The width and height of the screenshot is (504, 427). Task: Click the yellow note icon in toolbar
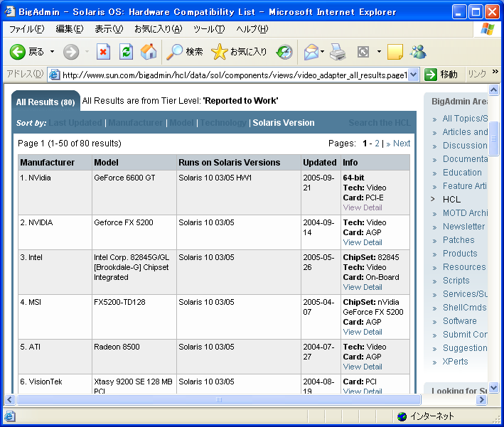coord(395,52)
